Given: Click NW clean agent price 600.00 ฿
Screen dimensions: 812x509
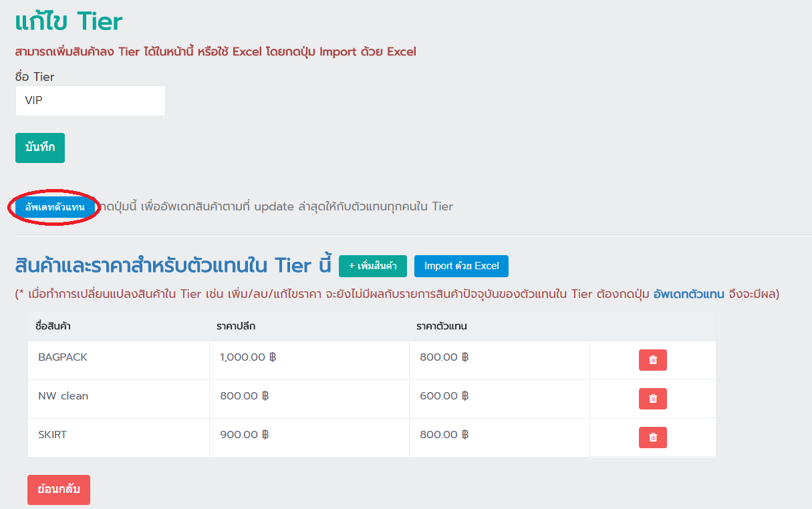Looking at the screenshot, I should [x=444, y=396].
